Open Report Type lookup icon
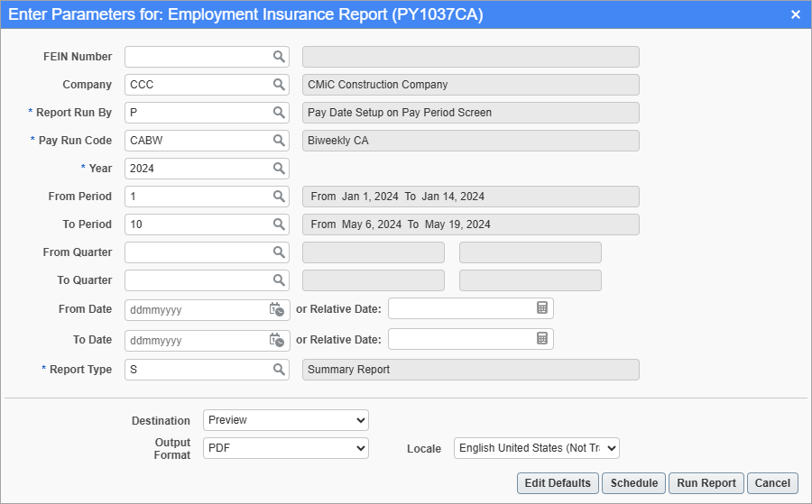This screenshot has height=504, width=812. tap(279, 370)
